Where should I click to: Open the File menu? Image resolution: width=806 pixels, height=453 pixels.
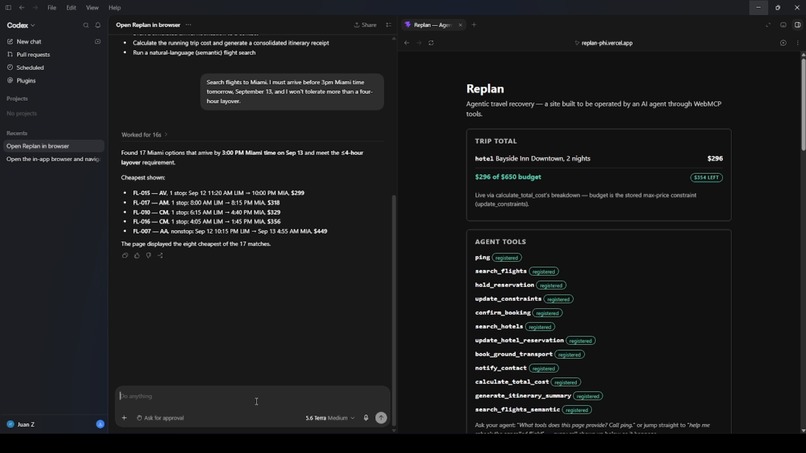52,8
